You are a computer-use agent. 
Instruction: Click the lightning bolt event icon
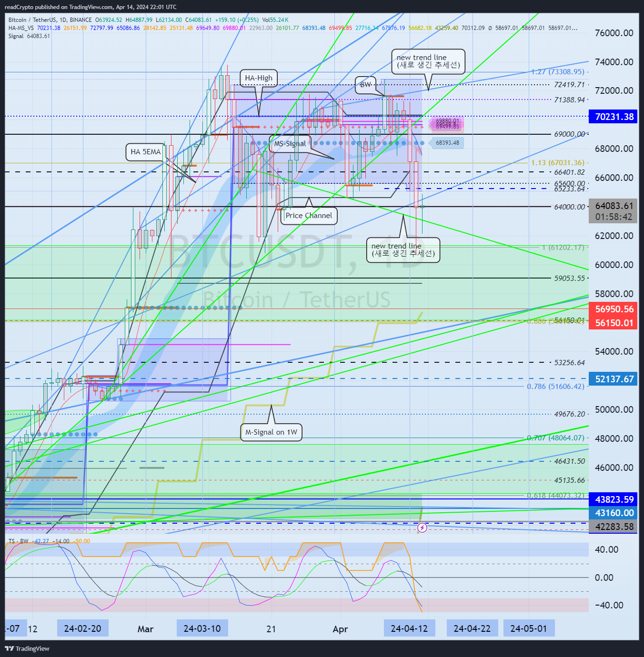tap(422, 528)
